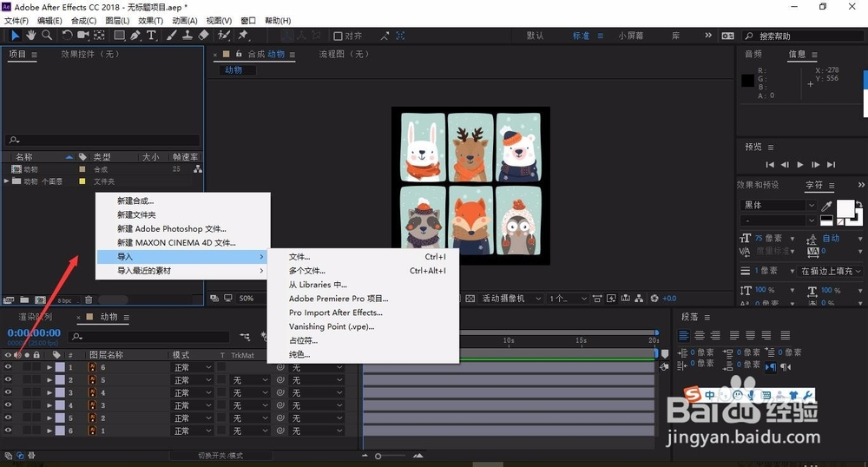Screen dimensions: 868x467
Task: Click the eyedropper in Character panel
Action: [x=826, y=206]
